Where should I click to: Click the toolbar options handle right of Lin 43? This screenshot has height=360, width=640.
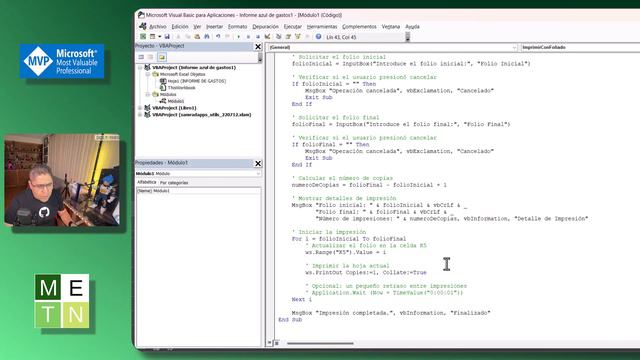[407, 37]
